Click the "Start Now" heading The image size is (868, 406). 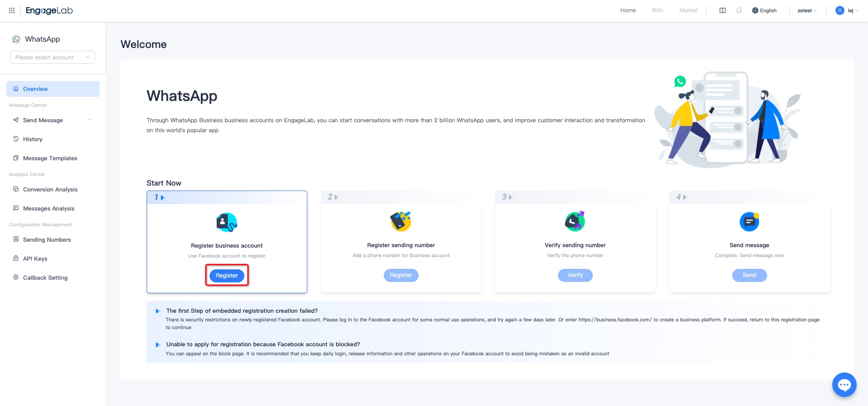click(x=164, y=183)
